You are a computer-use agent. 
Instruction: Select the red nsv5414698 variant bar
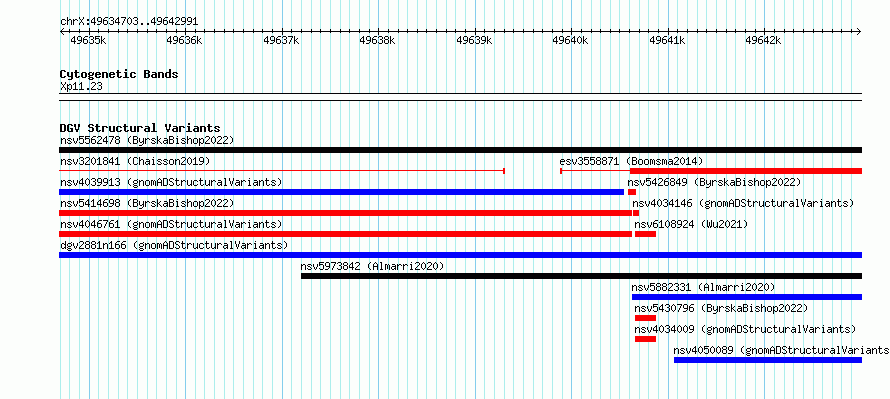click(x=346, y=213)
